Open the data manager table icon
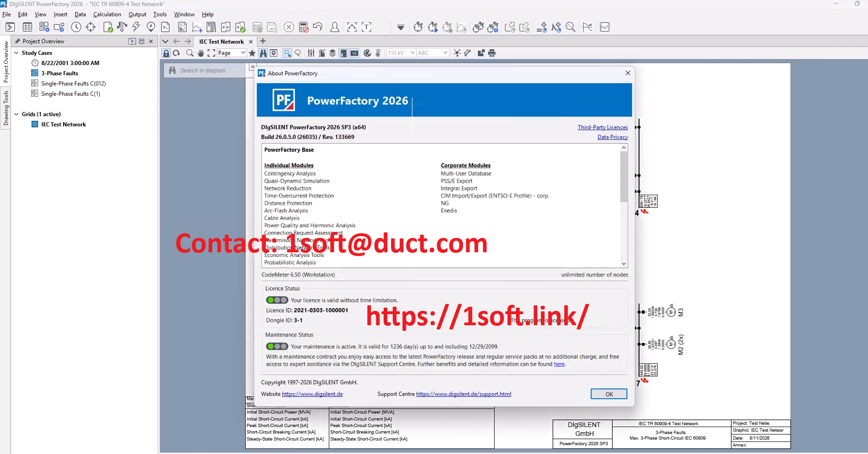The image size is (868, 454). point(27,27)
